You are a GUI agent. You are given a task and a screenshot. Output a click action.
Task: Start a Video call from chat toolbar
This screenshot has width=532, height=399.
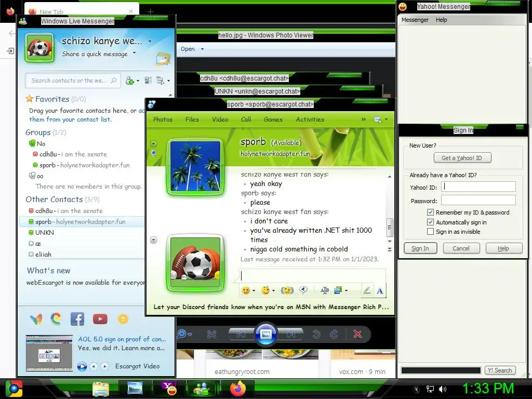click(220, 119)
